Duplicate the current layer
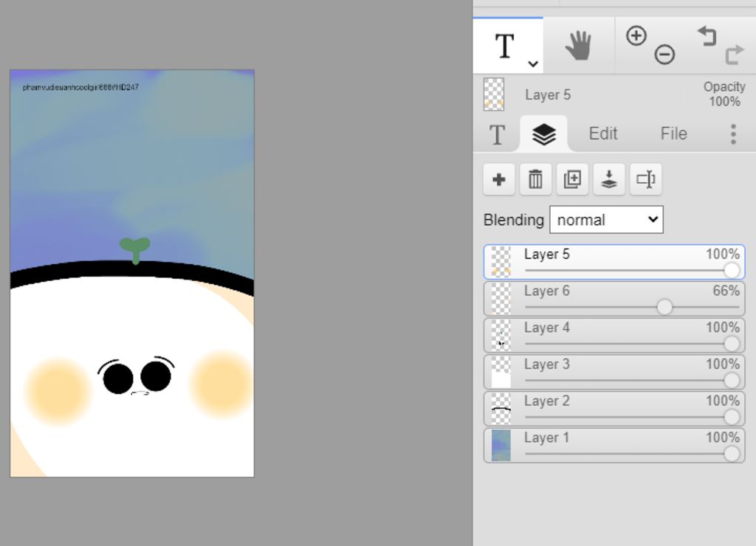This screenshot has height=546, width=756. coord(572,179)
